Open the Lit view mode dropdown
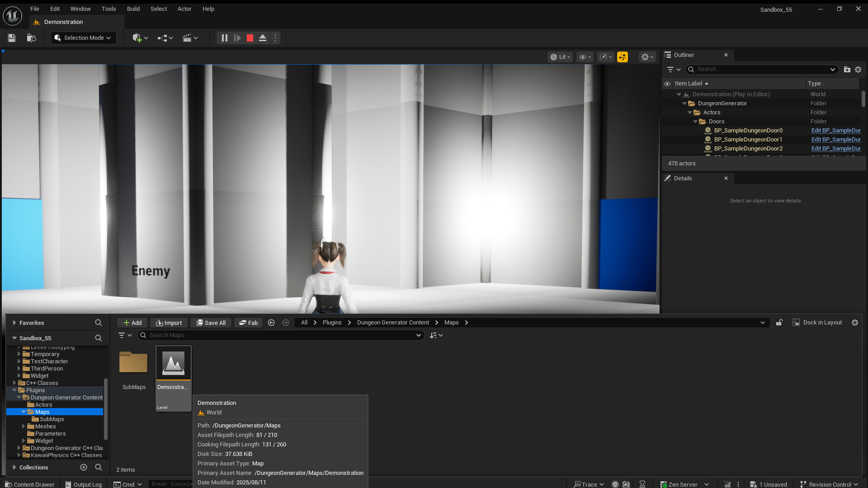 [560, 57]
